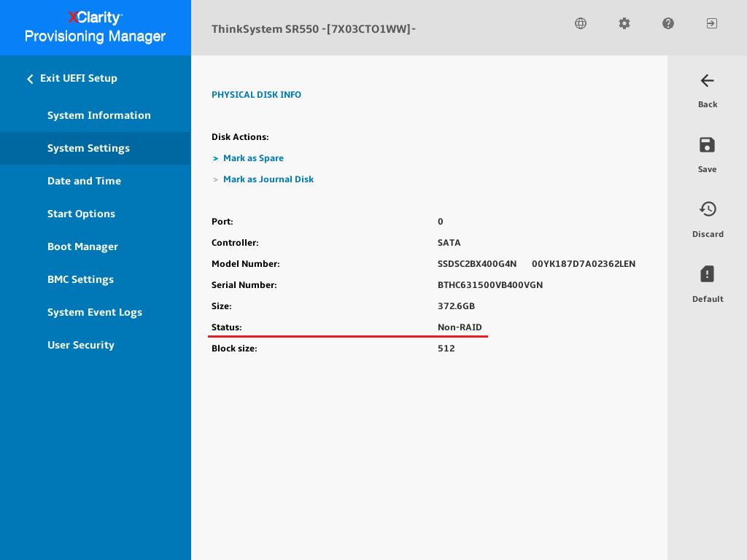Click the settings gear icon
Viewport: 747px width, 560px height.
[x=624, y=23]
